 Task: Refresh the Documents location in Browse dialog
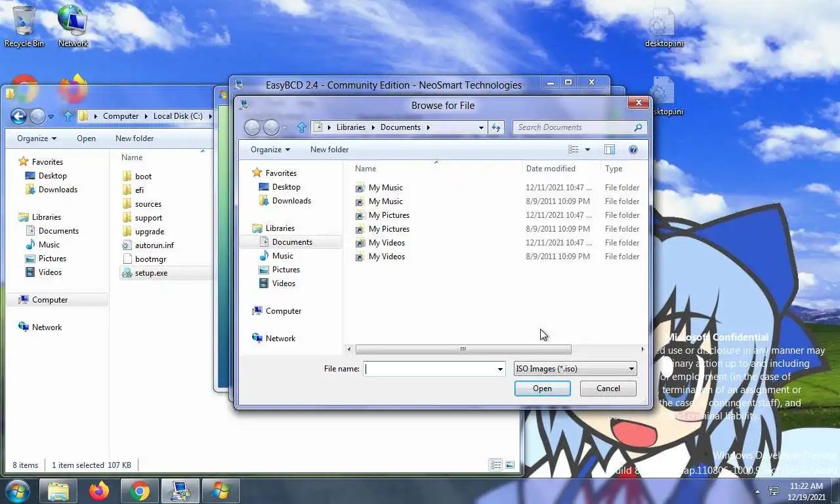[496, 127]
